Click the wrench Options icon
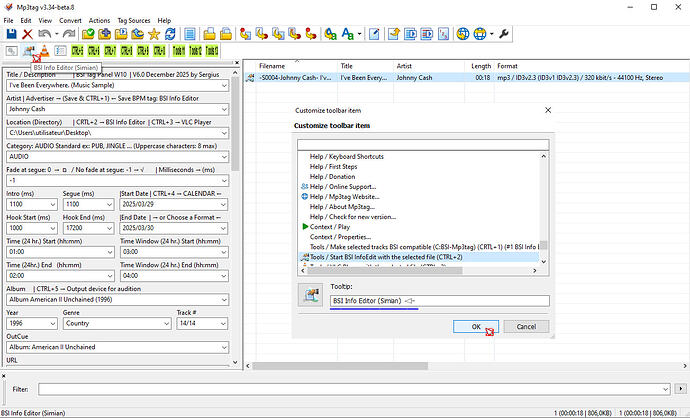The width and height of the screenshot is (690, 418). click(504, 34)
